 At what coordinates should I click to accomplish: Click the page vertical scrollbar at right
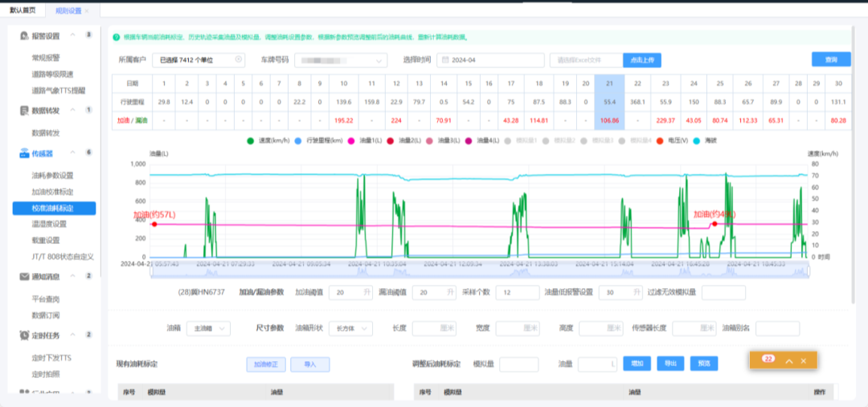pyautogui.click(x=854, y=166)
